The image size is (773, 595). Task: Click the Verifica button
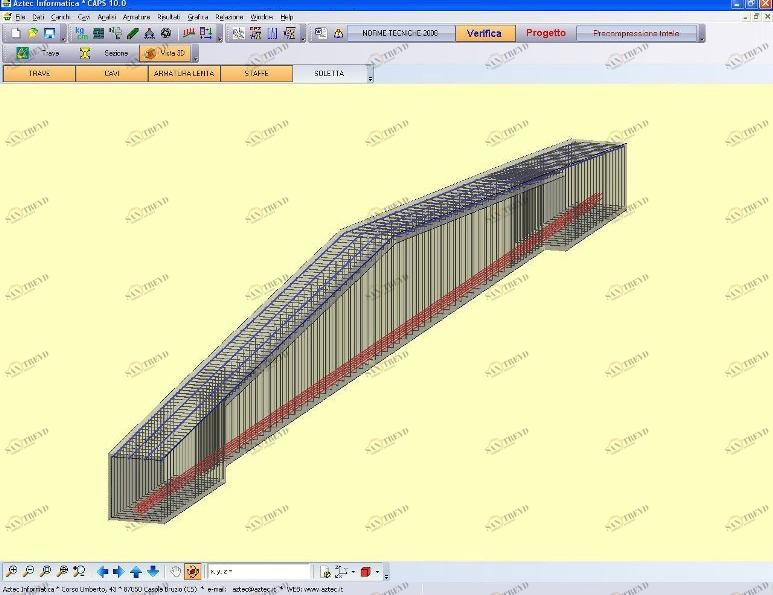point(485,33)
